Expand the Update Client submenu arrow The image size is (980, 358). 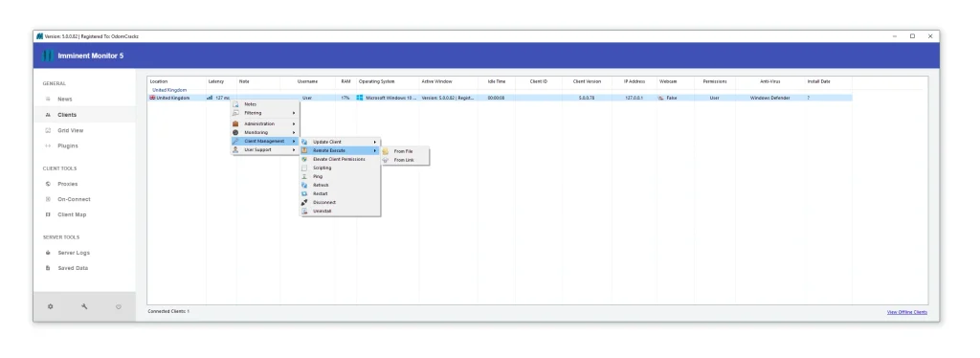pos(375,142)
